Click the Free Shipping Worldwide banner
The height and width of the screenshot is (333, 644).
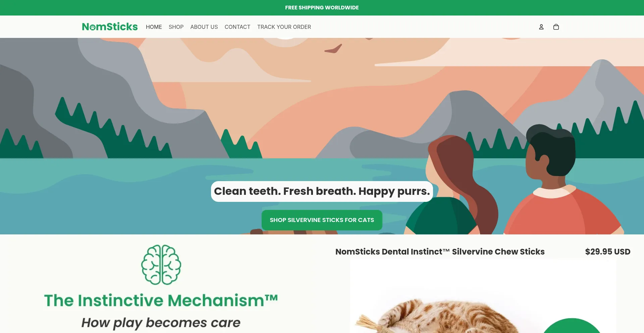[x=322, y=8]
